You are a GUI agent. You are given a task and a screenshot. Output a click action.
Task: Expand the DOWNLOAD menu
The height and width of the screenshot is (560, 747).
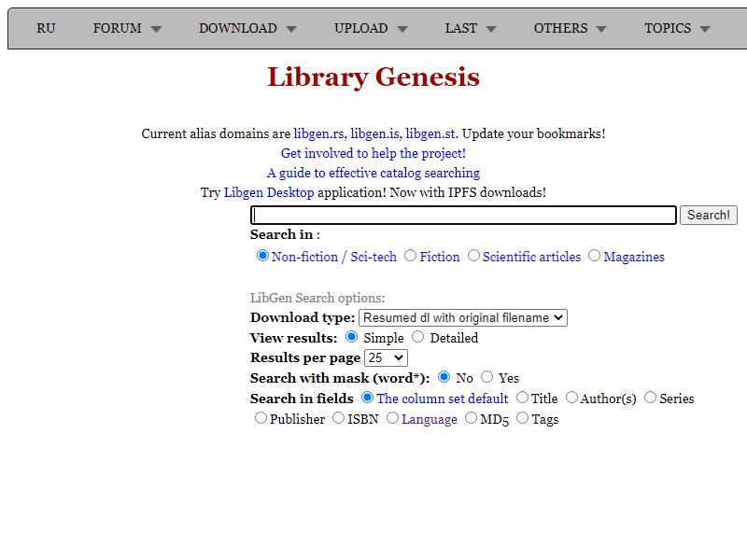247,28
